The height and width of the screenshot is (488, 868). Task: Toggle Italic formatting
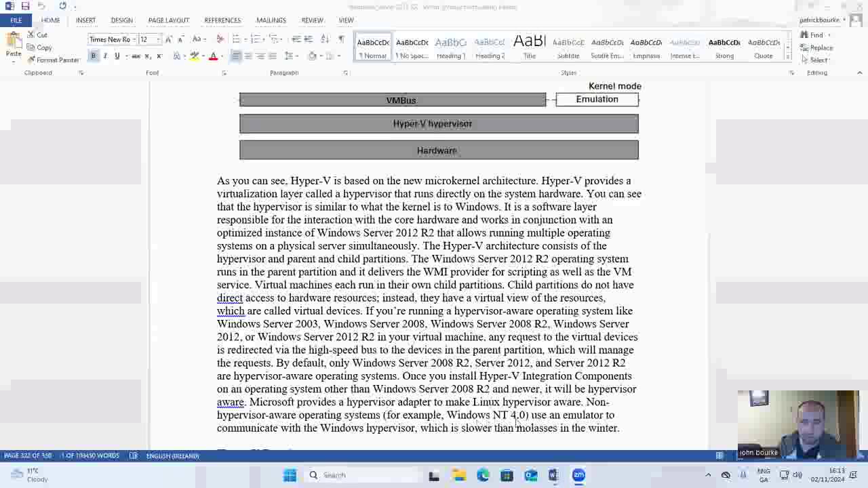[x=105, y=56]
